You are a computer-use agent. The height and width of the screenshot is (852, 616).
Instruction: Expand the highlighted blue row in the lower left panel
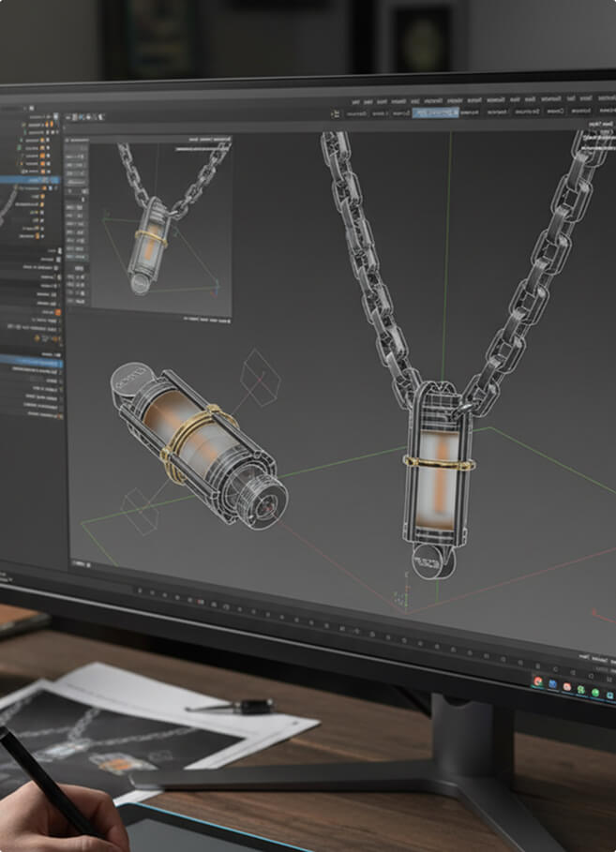point(8,360)
